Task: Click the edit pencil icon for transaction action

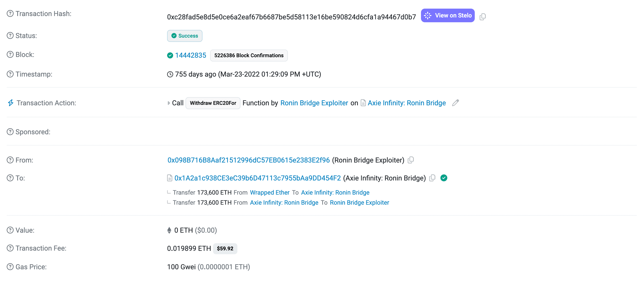Action: pos(455,103)
